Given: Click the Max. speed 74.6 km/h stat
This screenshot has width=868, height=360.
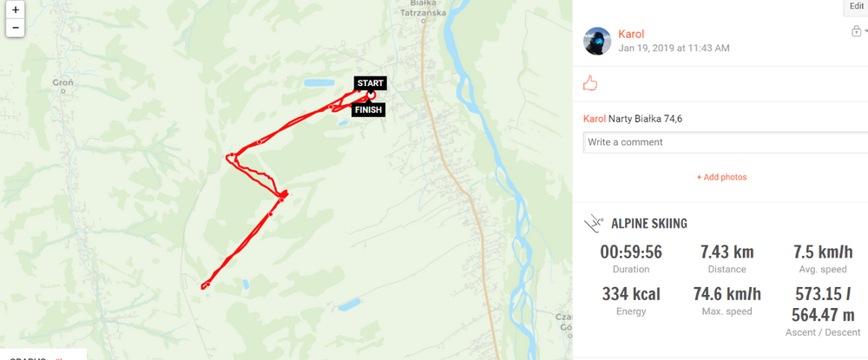Looking at the screenshot, I should tap(727, 300).
